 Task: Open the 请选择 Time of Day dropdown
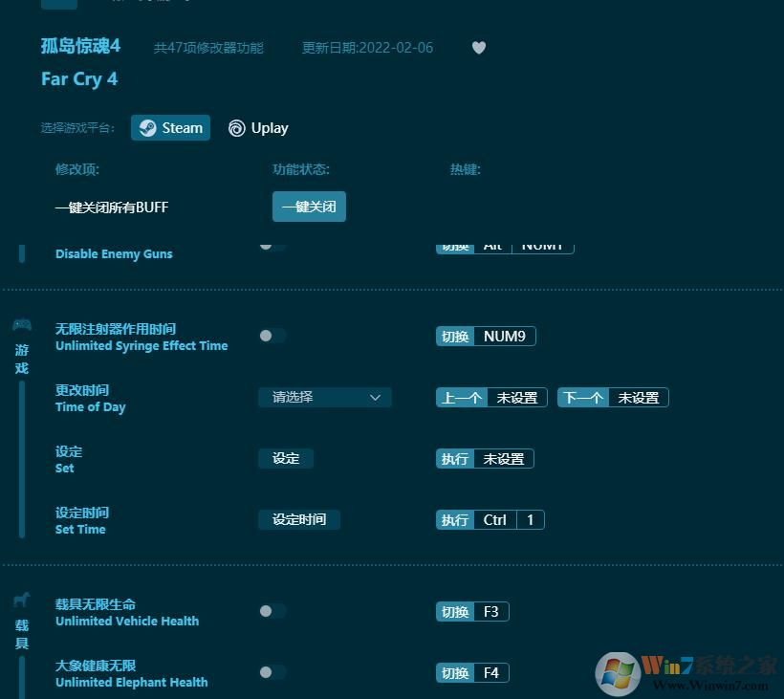click(x=325, y=397)
